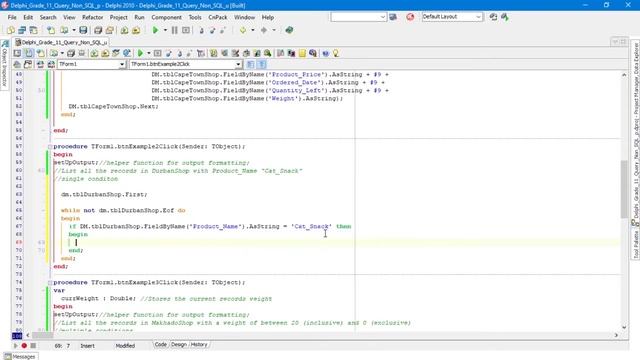Viewport: 640px width, 360px height.
Task: Click the macro play triangle in status bar
Action: 16,346
